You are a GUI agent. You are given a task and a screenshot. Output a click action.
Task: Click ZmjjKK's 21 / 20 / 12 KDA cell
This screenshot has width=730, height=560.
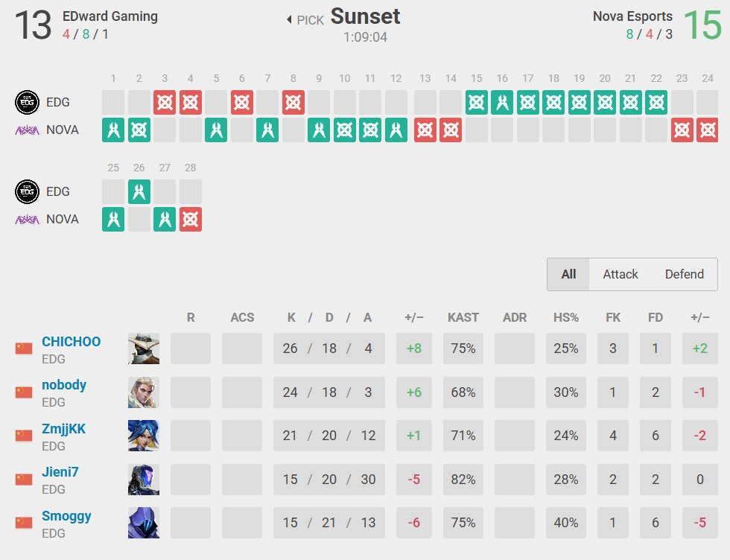point(329,436)
